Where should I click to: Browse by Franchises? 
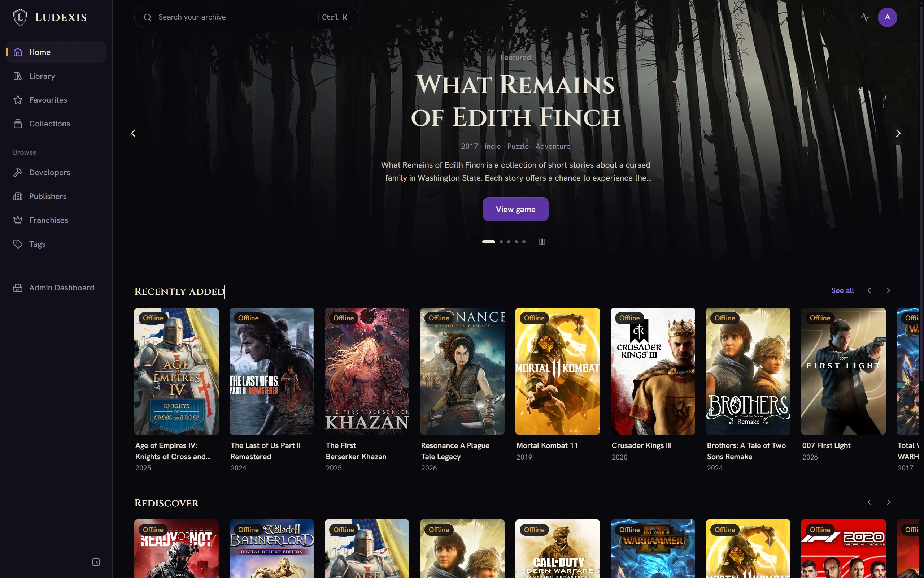56,220
